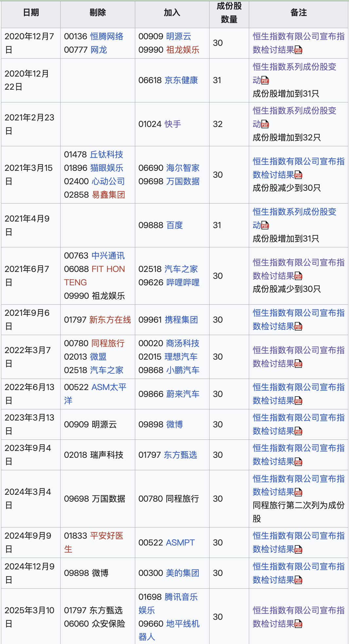Screen dimensions: 349x644
Task: Click PDF icon in the 2021年4月9日 row
Action: pyautogui.click(x=265, y=225)
